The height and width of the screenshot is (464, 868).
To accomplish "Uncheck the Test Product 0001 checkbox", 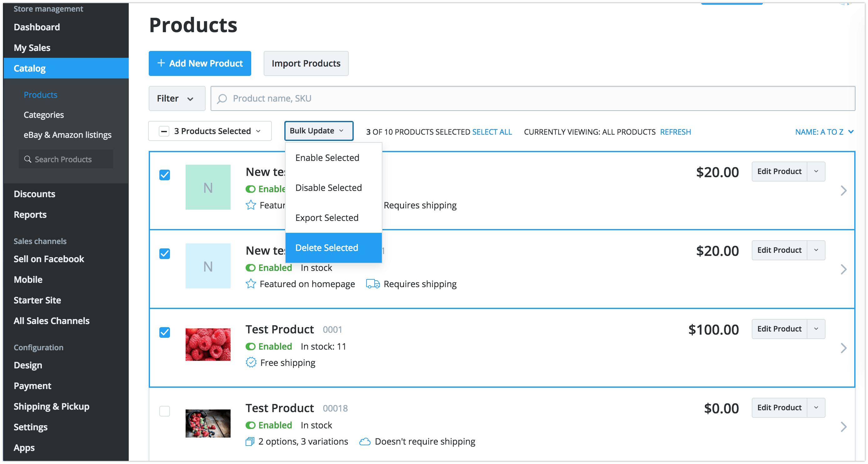I will (164, 332).
